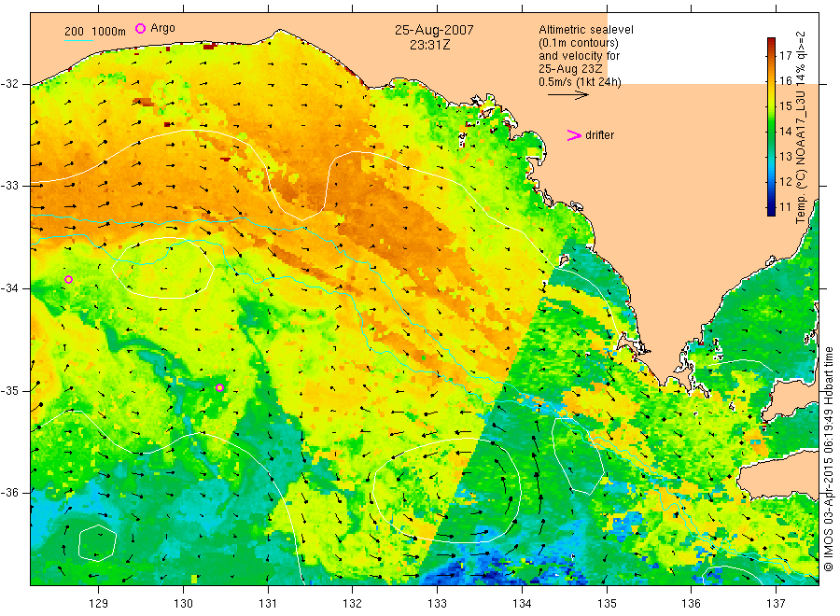This screenshot has width=840, height=616.
Task: Click the Argo legend circle marker
Action: (x=140, y=28)
